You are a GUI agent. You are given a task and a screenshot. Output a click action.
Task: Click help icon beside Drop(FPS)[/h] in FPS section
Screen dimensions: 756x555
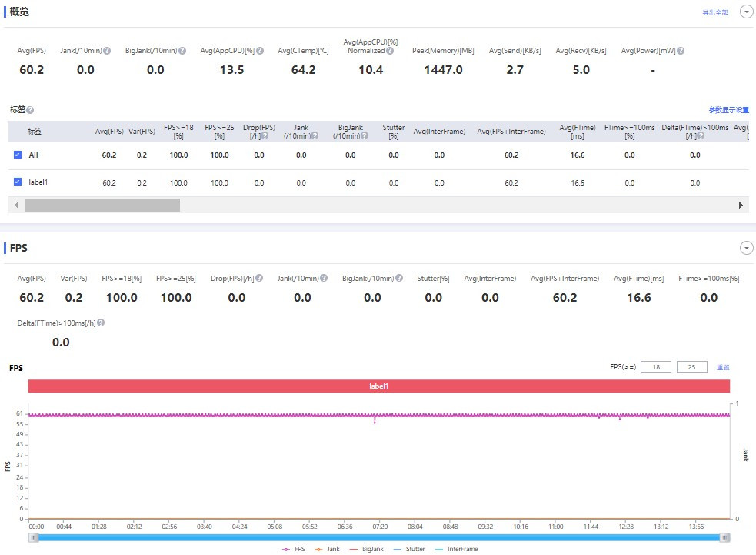(x=258, y=279)
